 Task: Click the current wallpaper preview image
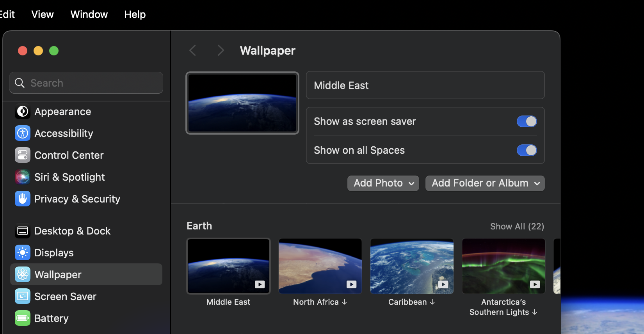(242, 103)
